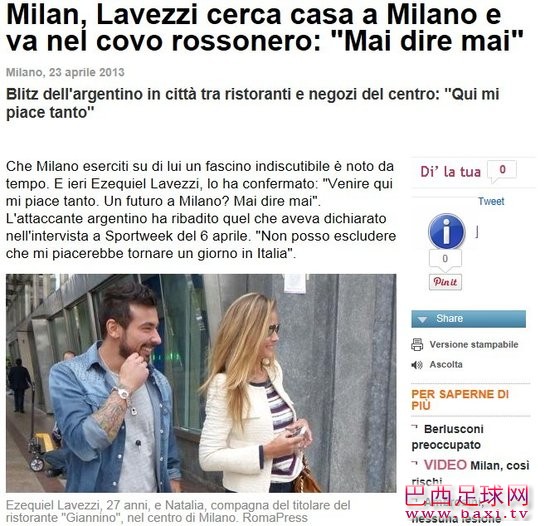Click the arrow bullet beside VIDEO link
The width and height of the screenshot is (550, 526).
tap(415, 465)
